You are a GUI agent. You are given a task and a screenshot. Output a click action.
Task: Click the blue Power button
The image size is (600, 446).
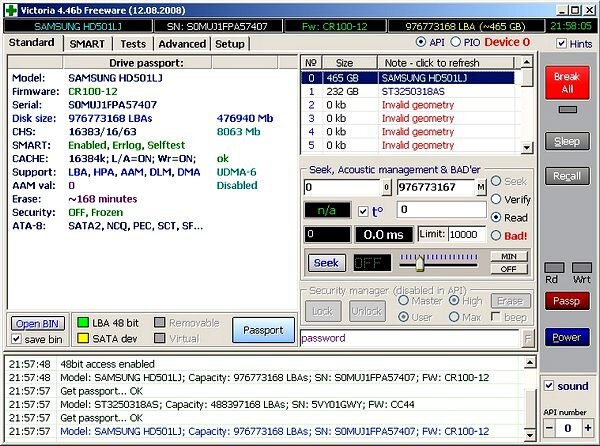tap(567, 337)
